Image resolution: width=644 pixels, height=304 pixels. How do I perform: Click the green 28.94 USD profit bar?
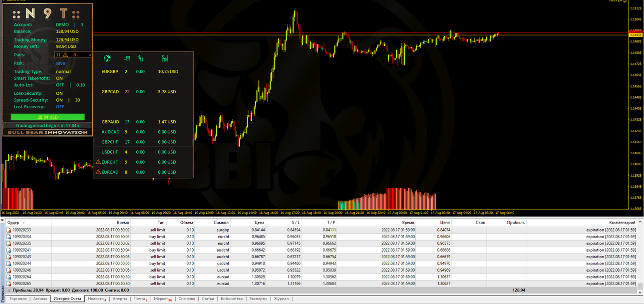[48, 117]
